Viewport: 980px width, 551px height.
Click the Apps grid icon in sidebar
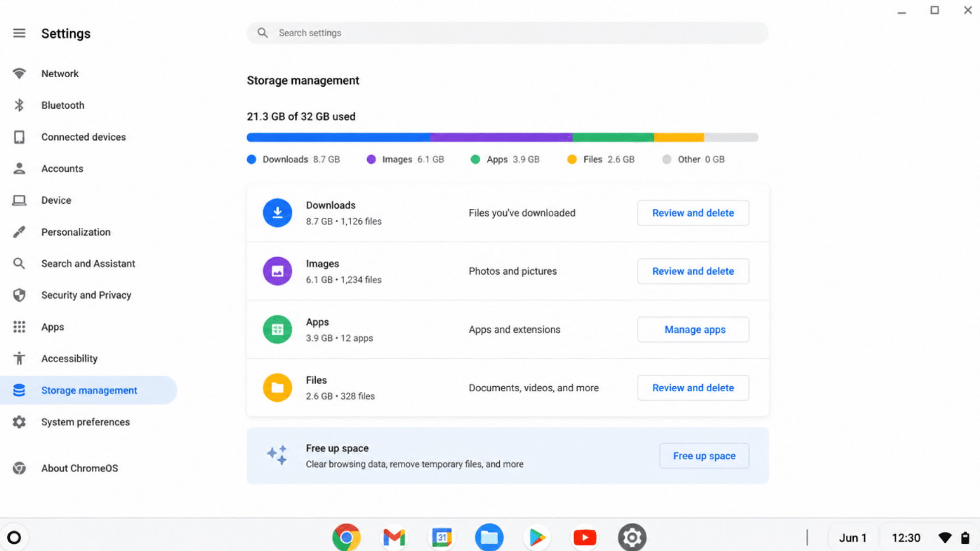19,327
